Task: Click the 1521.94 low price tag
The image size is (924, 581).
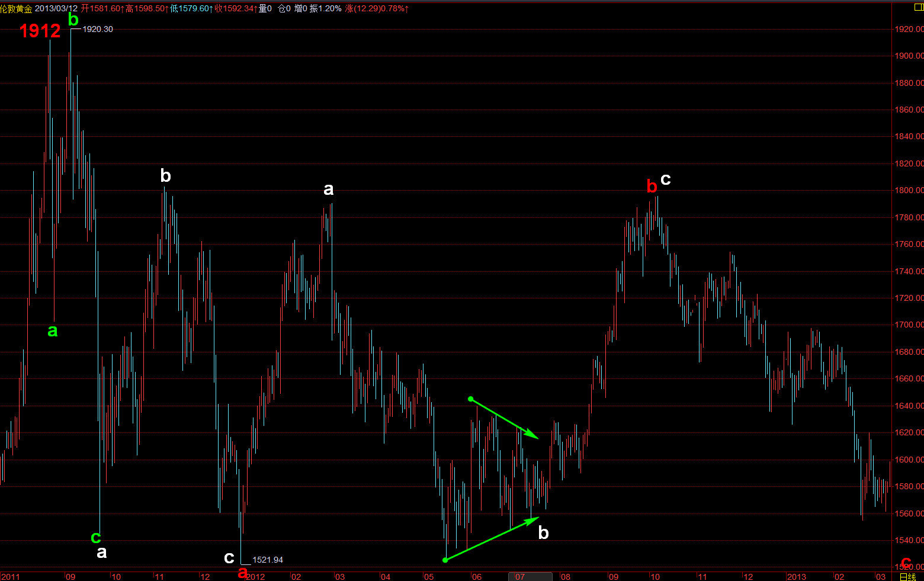Action: click(268, 560)
